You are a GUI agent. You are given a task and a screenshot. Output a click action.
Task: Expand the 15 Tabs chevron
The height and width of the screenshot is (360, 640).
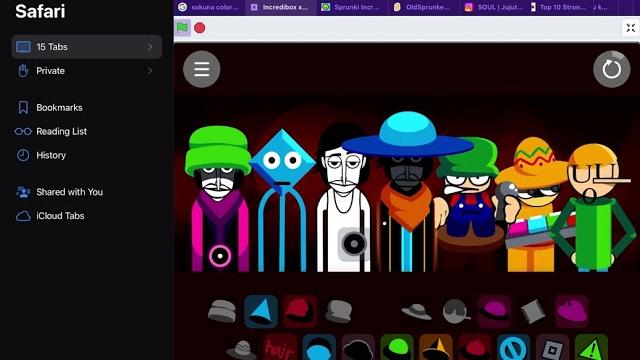point(150,47)
